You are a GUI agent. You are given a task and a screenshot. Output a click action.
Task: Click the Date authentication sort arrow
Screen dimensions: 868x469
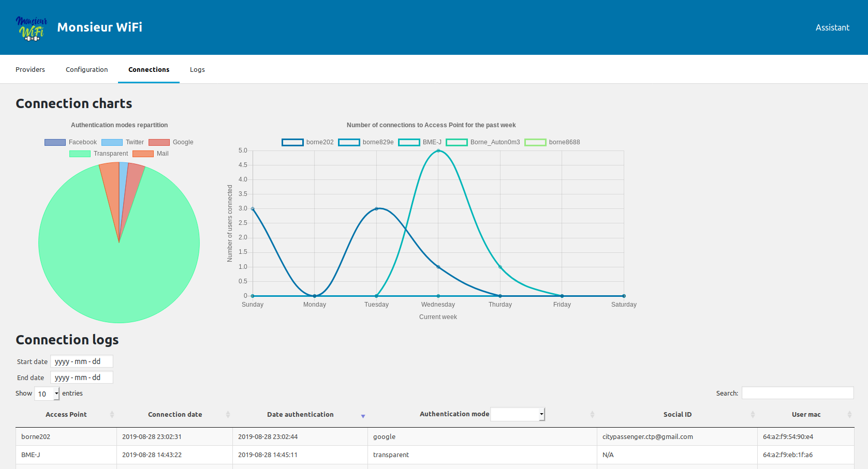[363, 416]
